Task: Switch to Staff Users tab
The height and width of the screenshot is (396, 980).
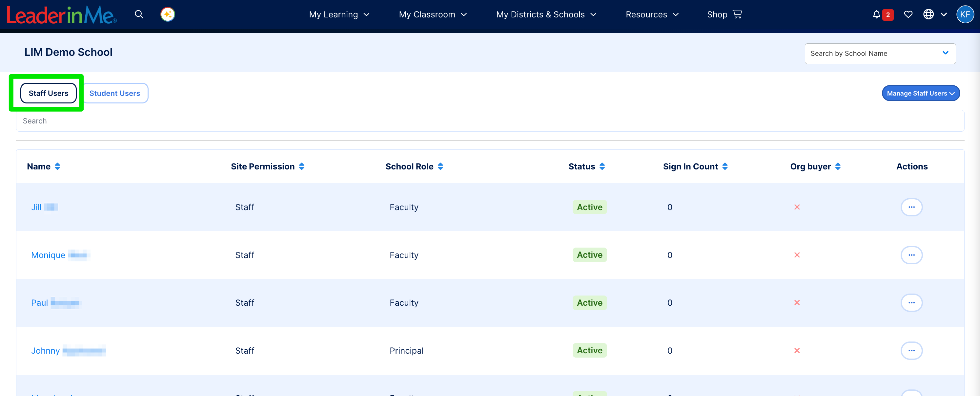Action: pos(48,93)
